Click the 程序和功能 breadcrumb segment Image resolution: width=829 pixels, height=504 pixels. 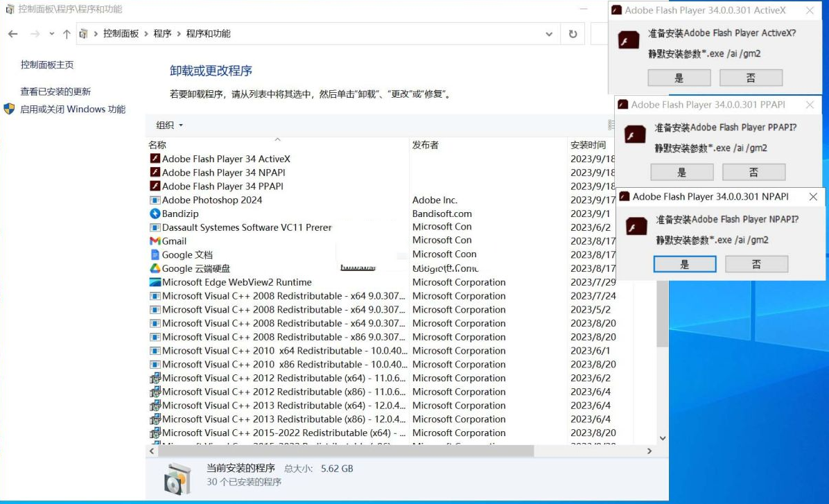pyautogui.click(x=209, y=34)
